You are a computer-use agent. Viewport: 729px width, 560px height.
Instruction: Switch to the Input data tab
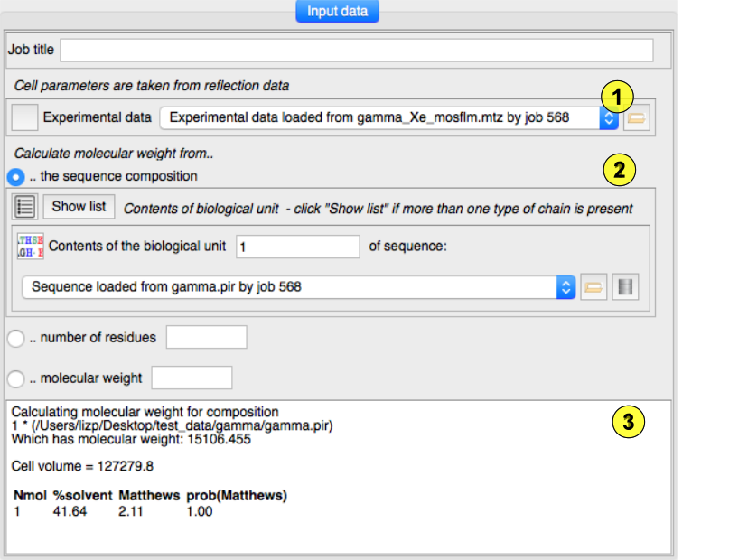click(337, 12)
